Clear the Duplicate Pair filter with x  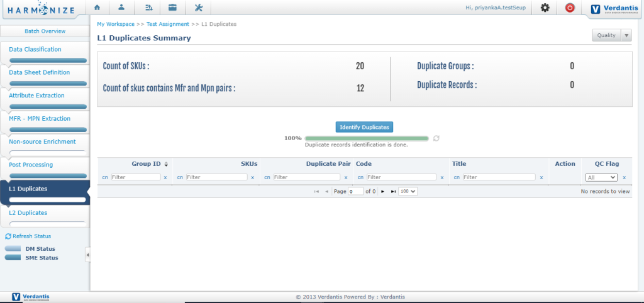346,177
